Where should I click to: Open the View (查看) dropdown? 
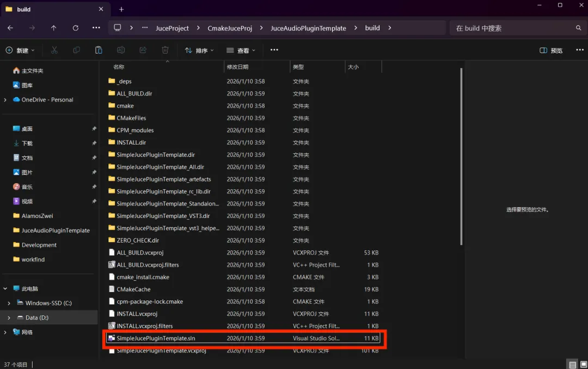point(241,50)
